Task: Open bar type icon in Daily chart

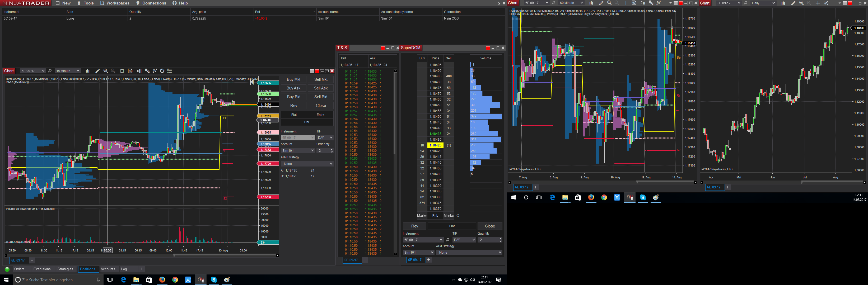Action: [783, 3]
